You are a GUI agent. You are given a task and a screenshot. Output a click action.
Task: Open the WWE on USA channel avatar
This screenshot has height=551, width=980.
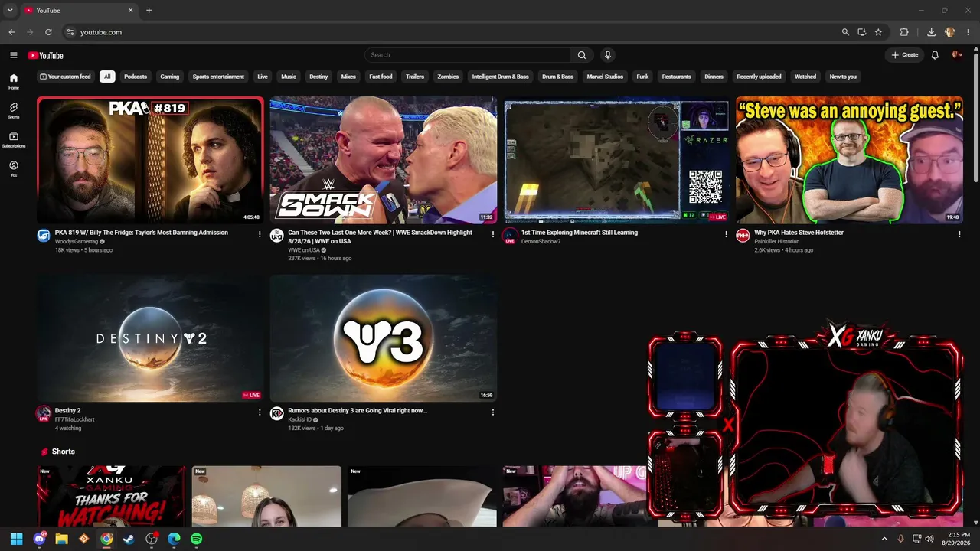click(x=277, y=236)
